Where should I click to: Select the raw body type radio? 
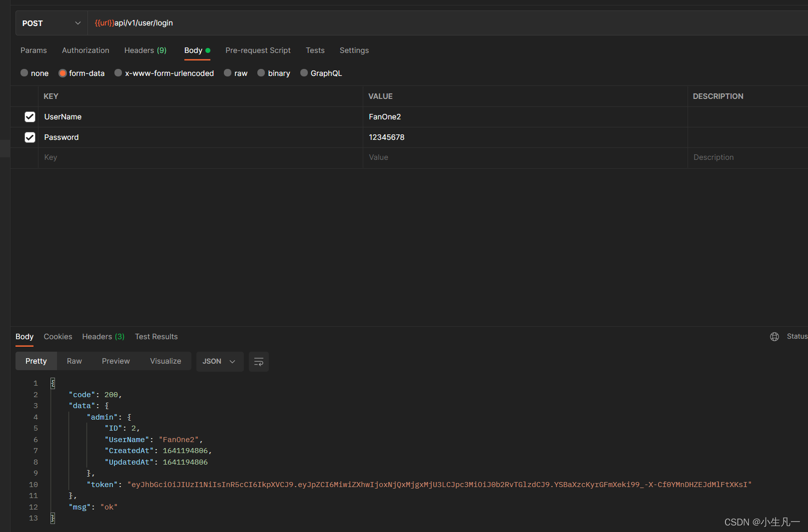[x=227, y=73]
